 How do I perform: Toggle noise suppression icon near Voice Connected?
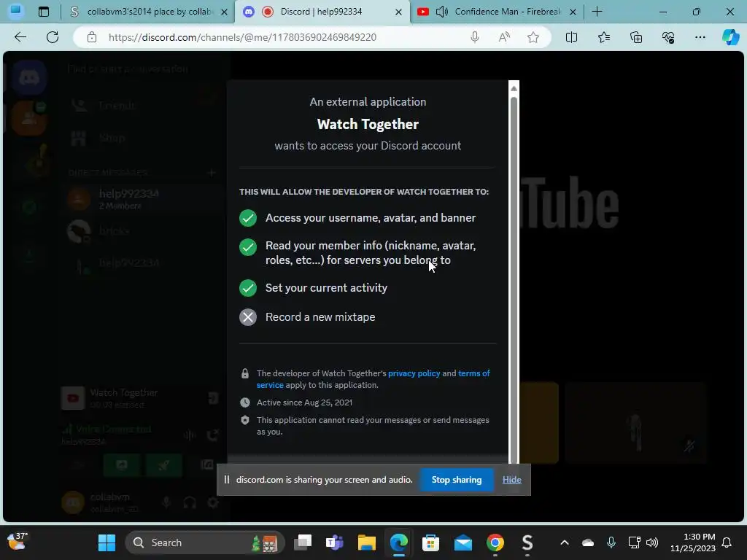coord(190,435)
